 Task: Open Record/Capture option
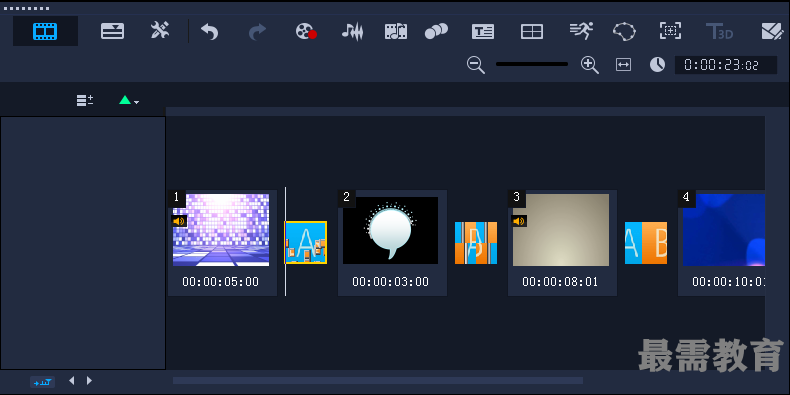pyautogui.click(x=306, y=32)
